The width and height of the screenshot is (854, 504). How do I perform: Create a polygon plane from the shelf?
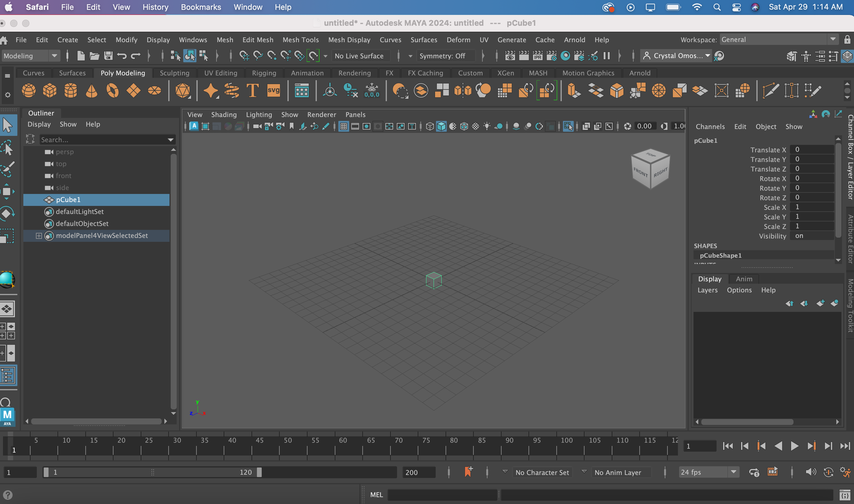134,91
